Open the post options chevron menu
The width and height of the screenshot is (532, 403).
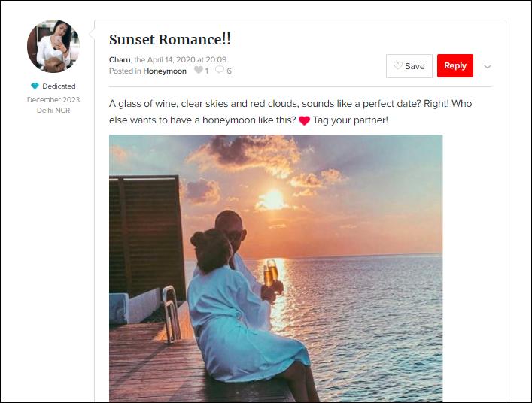(x=488, y=67)
